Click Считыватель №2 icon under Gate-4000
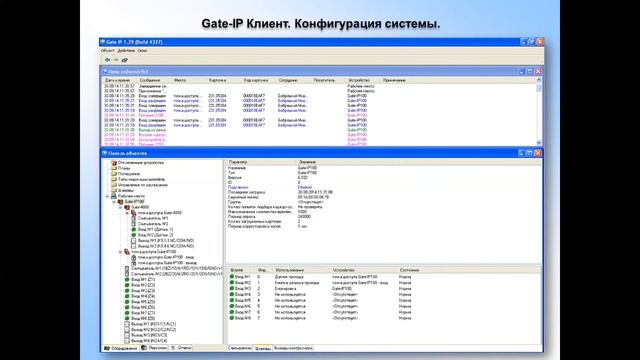This screenshot has height=360, width=640. tap(134, 224)
